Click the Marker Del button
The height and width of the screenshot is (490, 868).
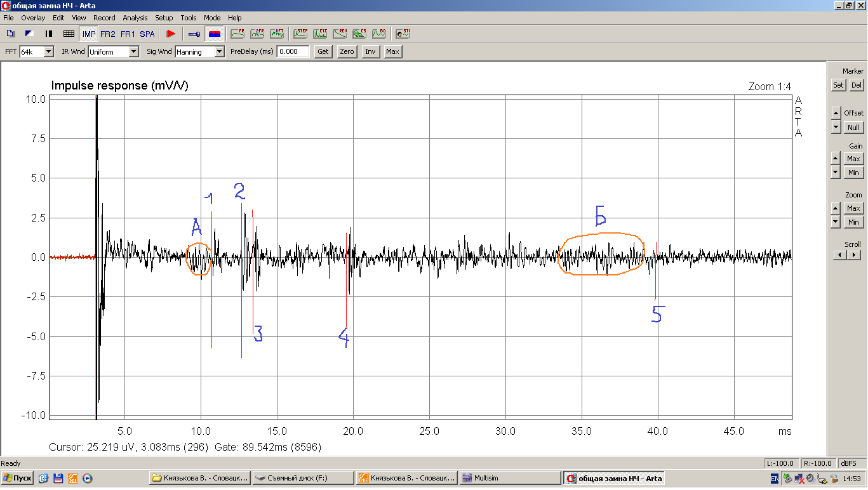(857, 85)
